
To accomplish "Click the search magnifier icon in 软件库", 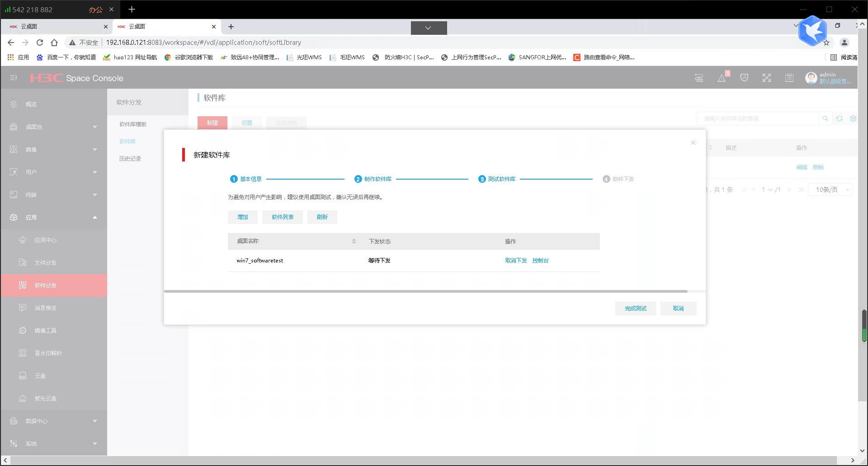I will pyautogui.click(x=826, y=119).
